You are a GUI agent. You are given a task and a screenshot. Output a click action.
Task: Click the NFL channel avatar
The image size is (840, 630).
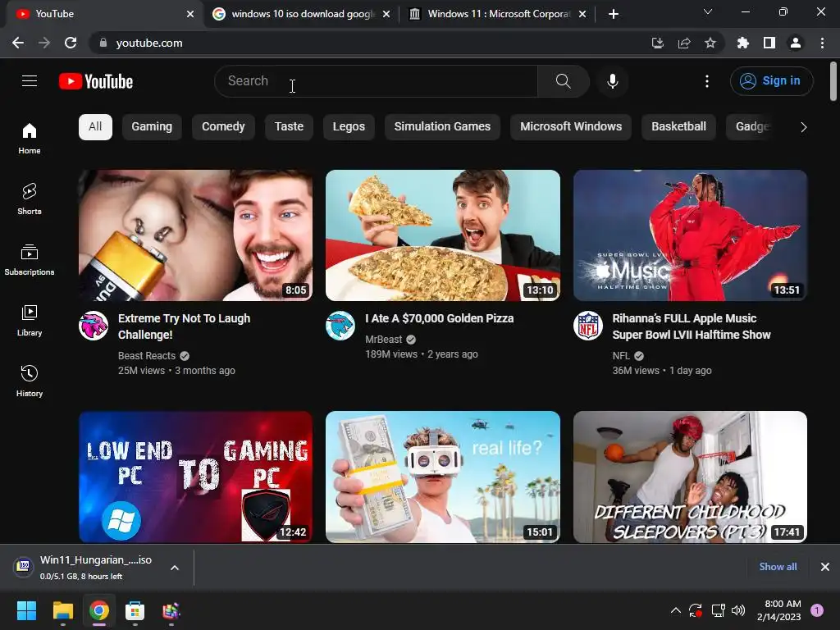[x=587, y=326]
